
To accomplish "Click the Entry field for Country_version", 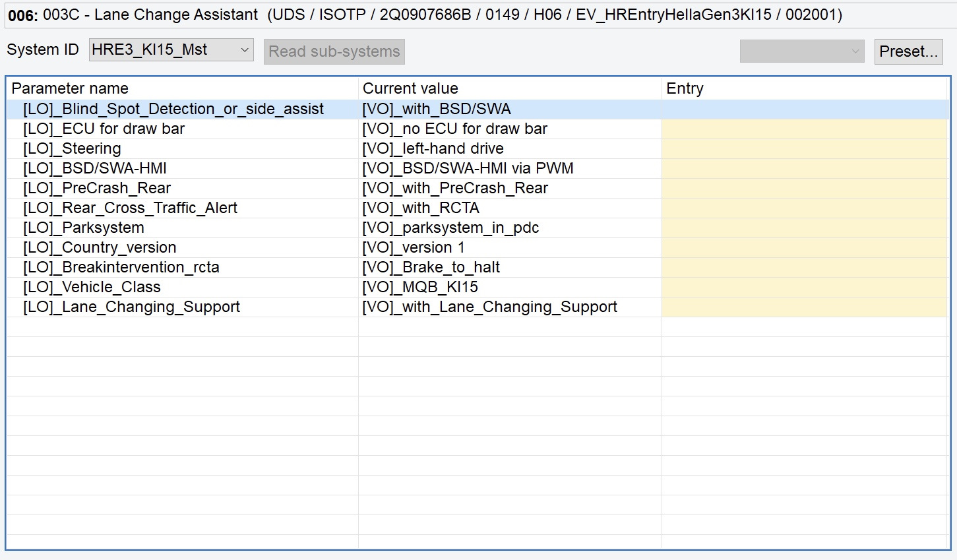I will point(804,247).
